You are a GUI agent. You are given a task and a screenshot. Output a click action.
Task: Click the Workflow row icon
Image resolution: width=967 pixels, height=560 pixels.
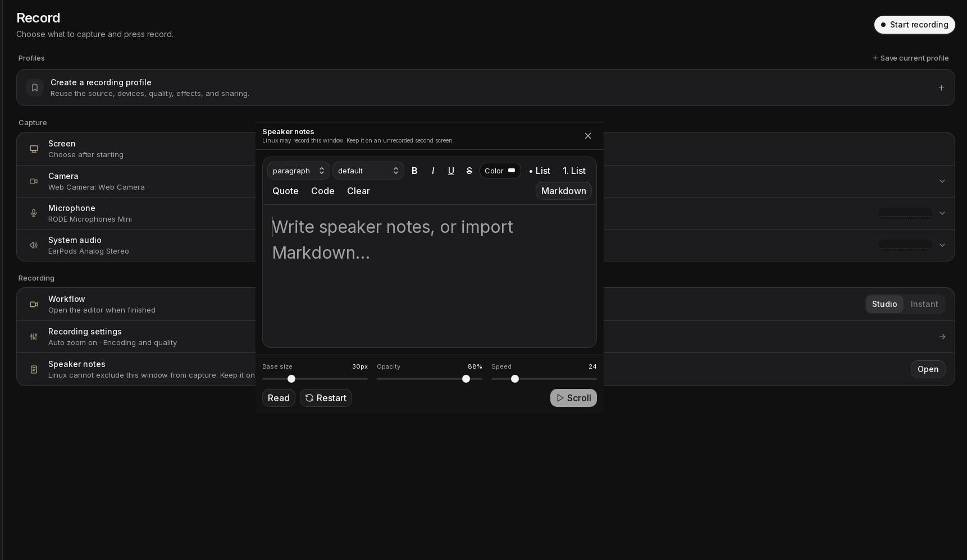(34, 304)
